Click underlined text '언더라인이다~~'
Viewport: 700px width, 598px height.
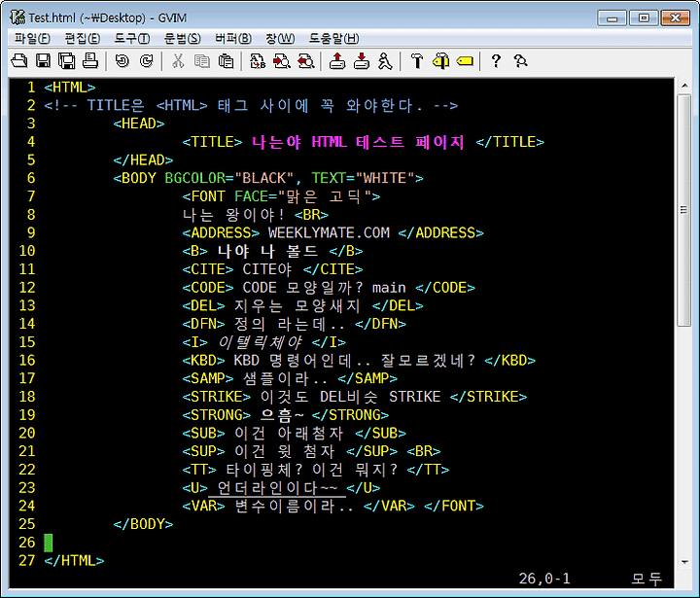277,488
